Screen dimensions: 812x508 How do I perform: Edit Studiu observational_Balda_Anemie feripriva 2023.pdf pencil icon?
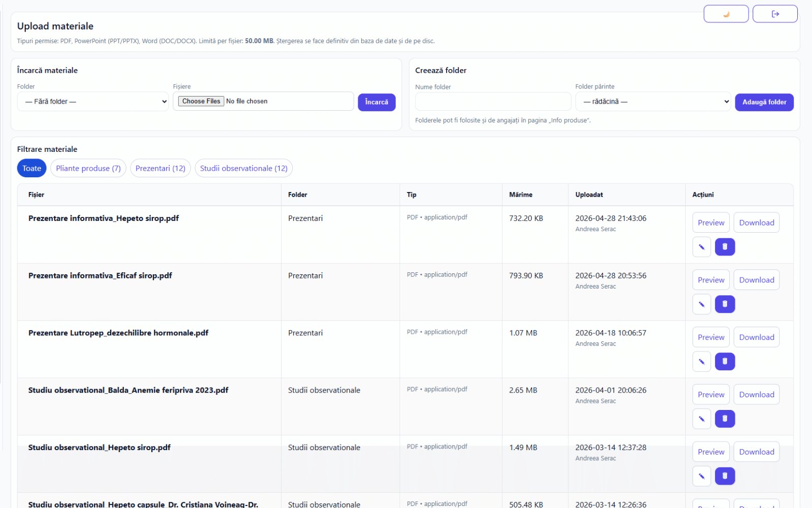[x=701, y=419]
